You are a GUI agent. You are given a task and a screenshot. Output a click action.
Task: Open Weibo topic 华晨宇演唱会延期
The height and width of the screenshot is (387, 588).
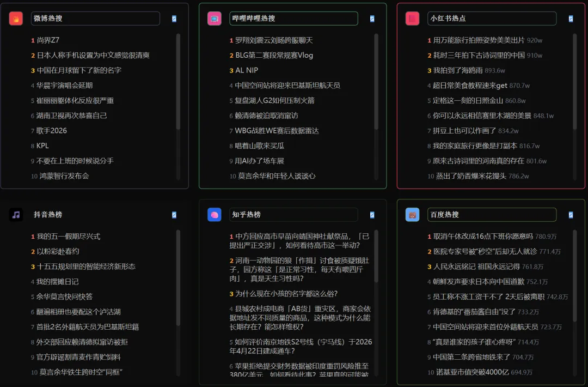pyautogui.click(x=64, y=85)
